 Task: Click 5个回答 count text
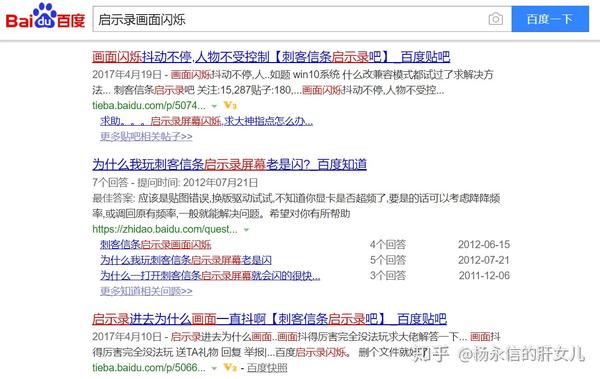tap(388, 260)
